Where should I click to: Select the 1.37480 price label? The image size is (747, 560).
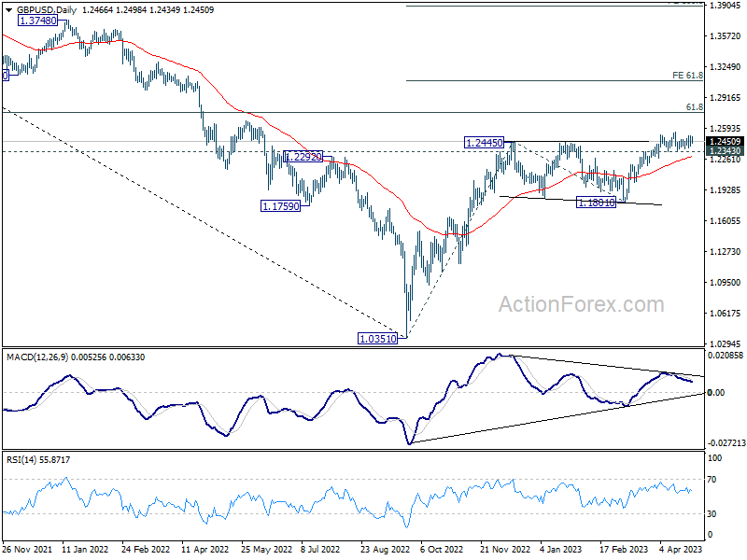37,21
